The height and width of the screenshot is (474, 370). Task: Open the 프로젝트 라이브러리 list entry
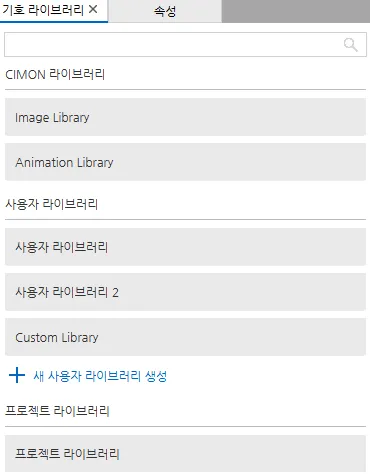pyautogui.click(x=185, y=453)
